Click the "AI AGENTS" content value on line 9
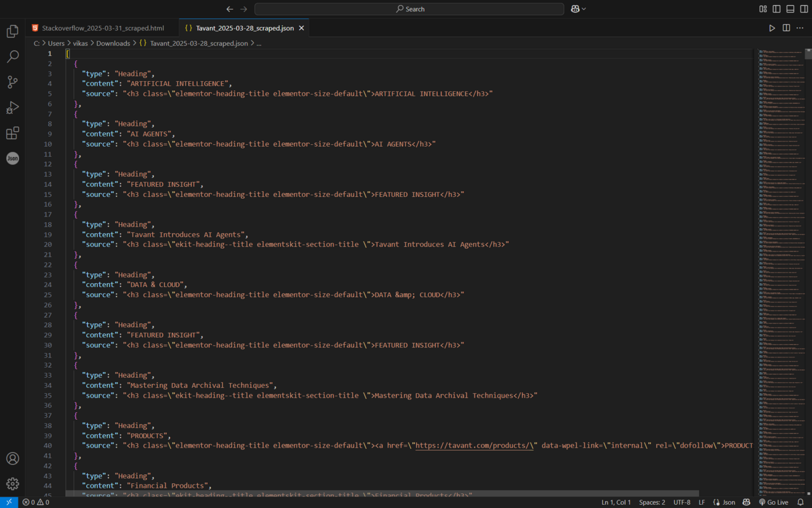 (150, 133)
